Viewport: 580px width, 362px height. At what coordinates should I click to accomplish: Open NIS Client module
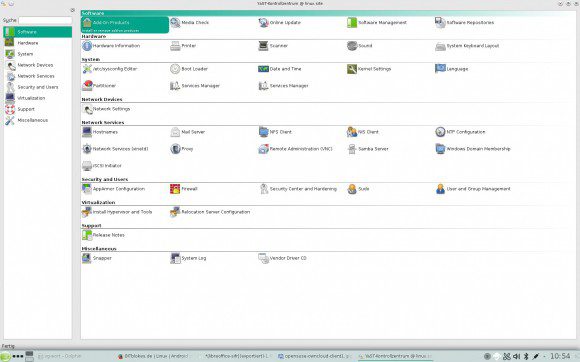363,132
